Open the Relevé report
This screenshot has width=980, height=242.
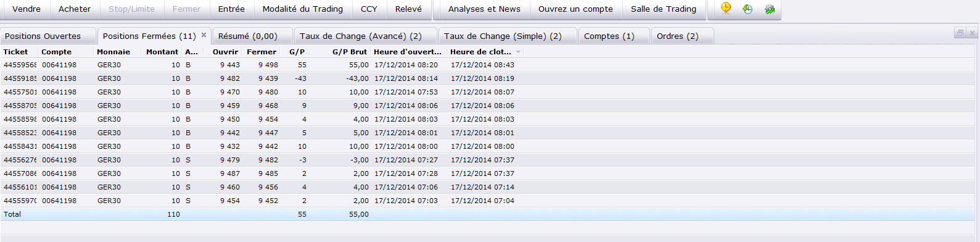(x=409, y=9)
